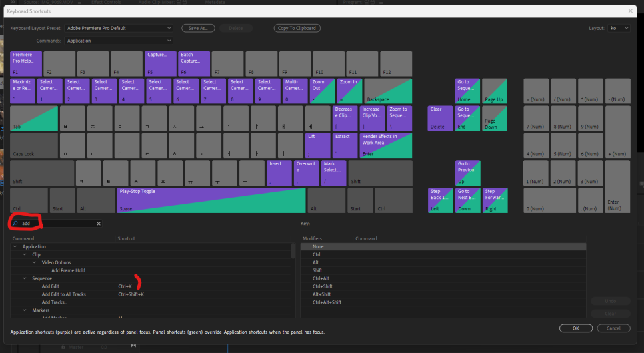Click the search magnifier icon
Viewport: 644px width, 353px height.
coord(15,223)
